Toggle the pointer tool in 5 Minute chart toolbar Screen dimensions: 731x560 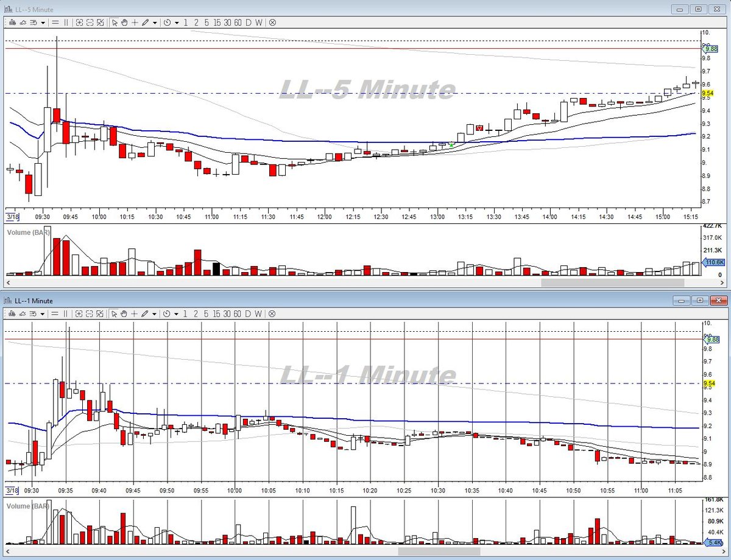(115, 23)
